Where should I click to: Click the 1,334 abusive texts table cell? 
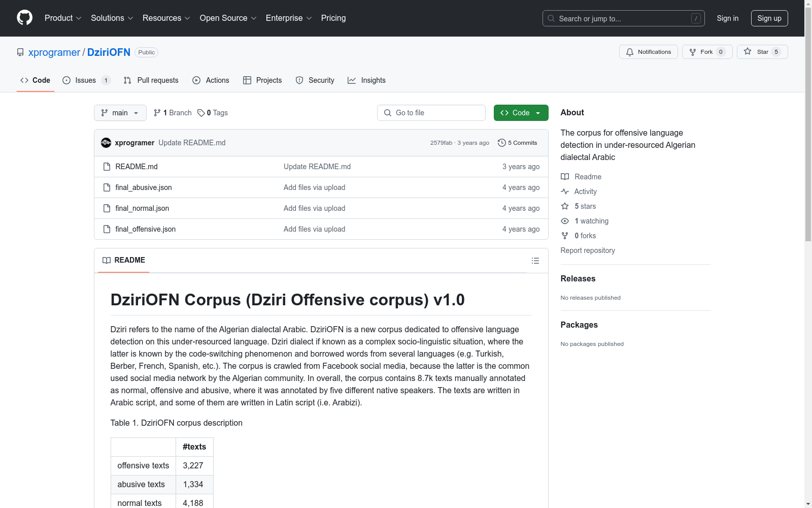click(x=194, y=485)
